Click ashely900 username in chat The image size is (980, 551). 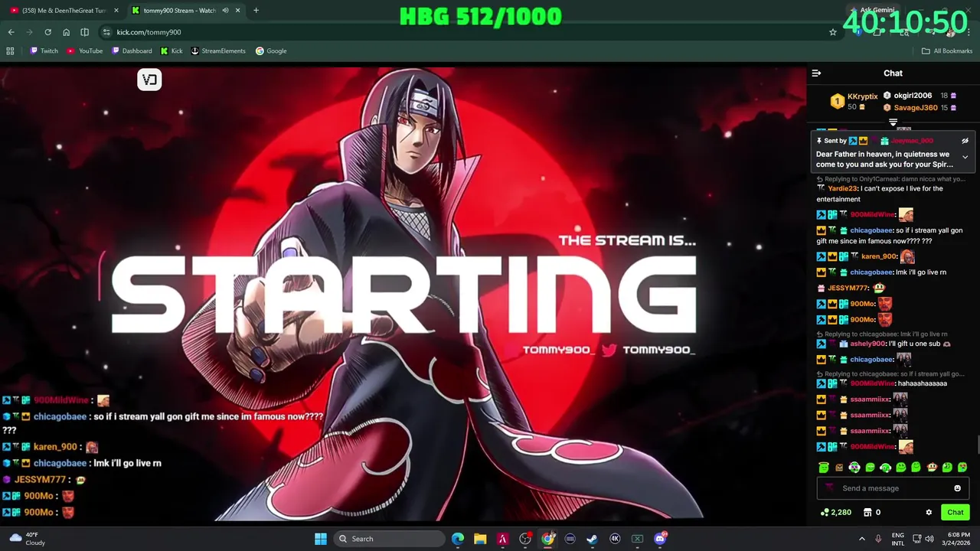[867, 344]
